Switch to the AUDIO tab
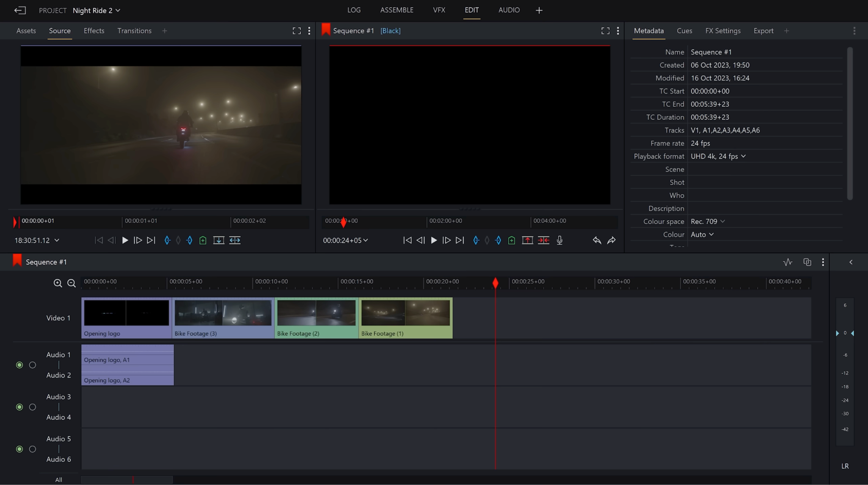868x485 pixels. [x=509, y=10]
